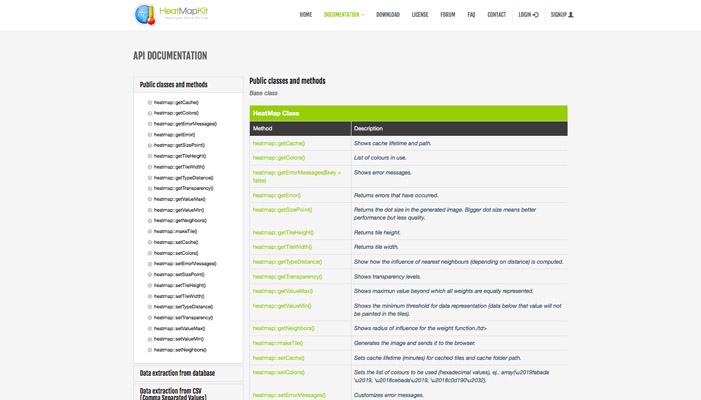This screenshot has height=400, width=701.
Task: Expand the Data extraction from CSV section
Action: point(188,393)
